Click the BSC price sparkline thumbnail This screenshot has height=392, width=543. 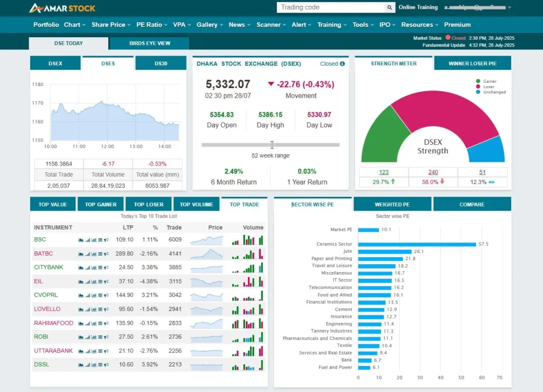206,240
